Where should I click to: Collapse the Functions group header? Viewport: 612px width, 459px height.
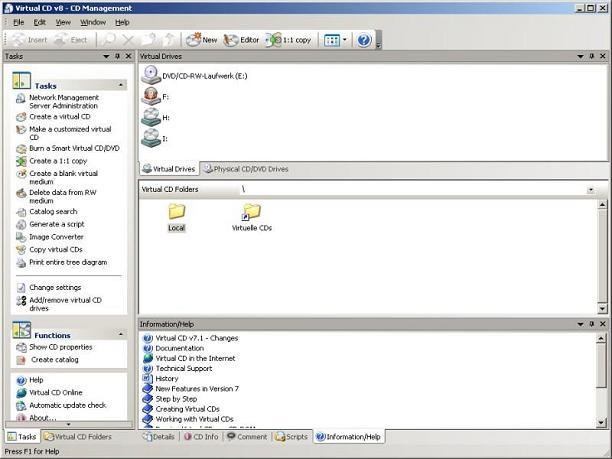pos(121,334)
